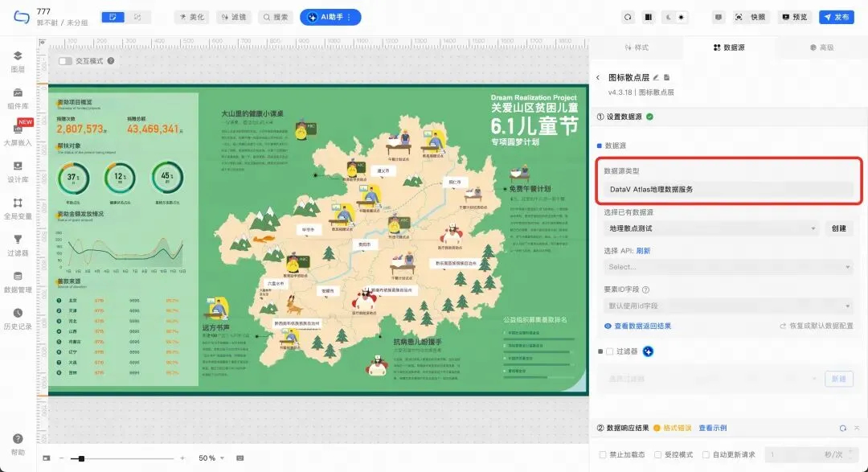Switch to the 高级 advanced tab
Viewport: 868px width, 472px height.
point(821,47)
